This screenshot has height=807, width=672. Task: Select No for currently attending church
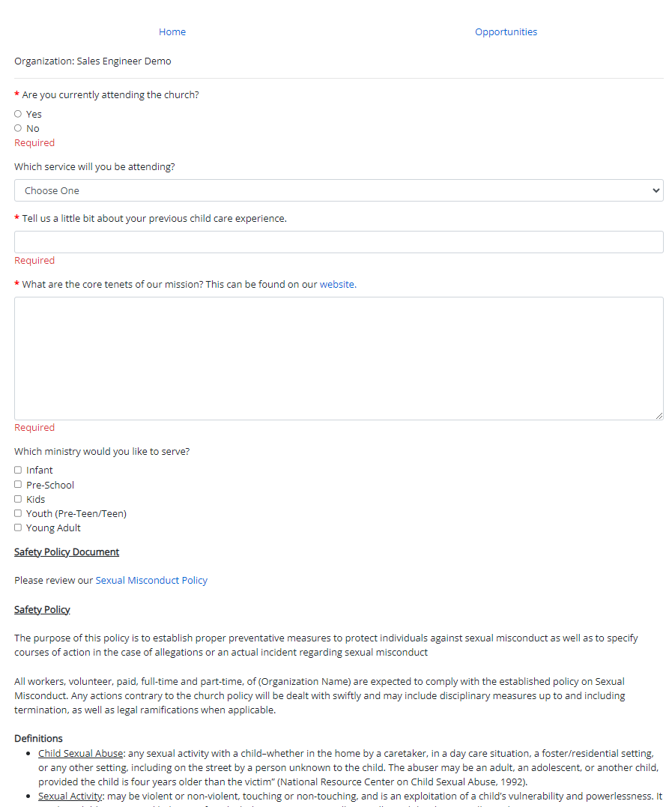pos(18,128)
